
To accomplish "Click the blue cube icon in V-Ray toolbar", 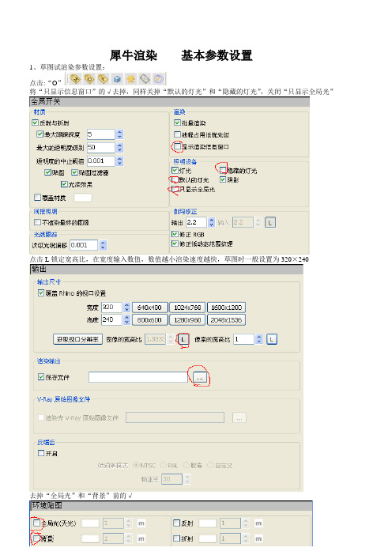I will point(117,78).
